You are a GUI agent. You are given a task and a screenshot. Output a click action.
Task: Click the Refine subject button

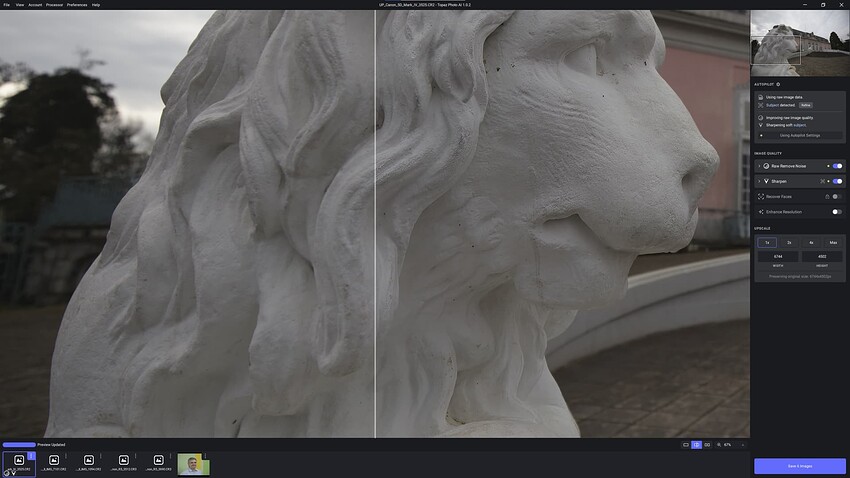tap(806, 105)
